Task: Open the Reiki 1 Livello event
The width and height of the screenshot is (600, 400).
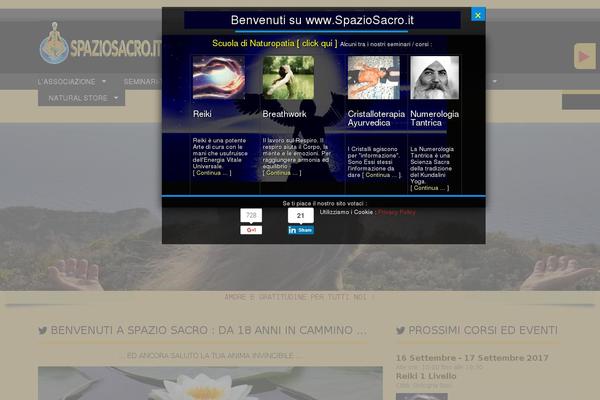Action: click(x=426, y=376)
